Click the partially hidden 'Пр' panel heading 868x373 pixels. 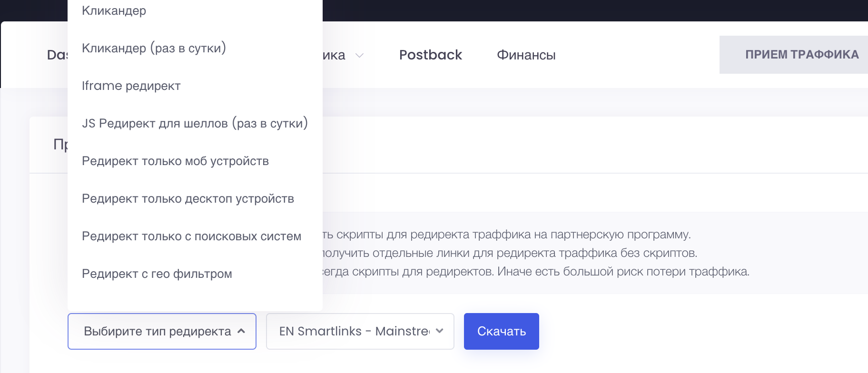pyautogui.click(x=60, y=144)
